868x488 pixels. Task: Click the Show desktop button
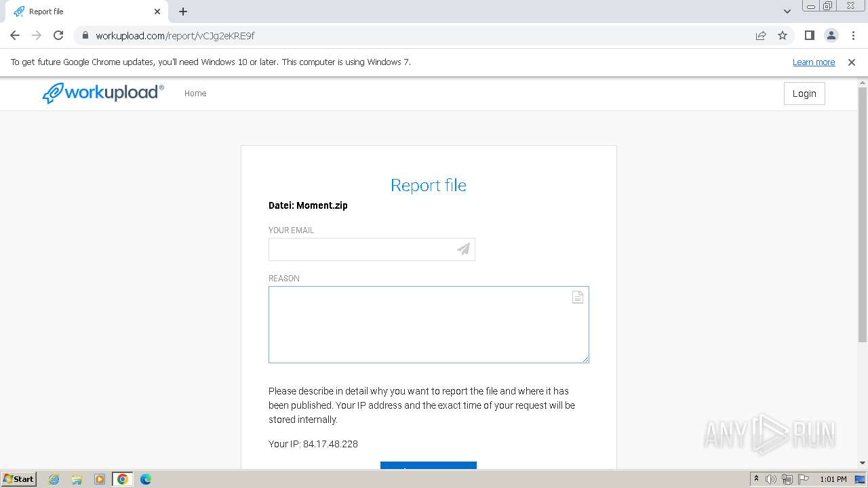tap(861, 479)
